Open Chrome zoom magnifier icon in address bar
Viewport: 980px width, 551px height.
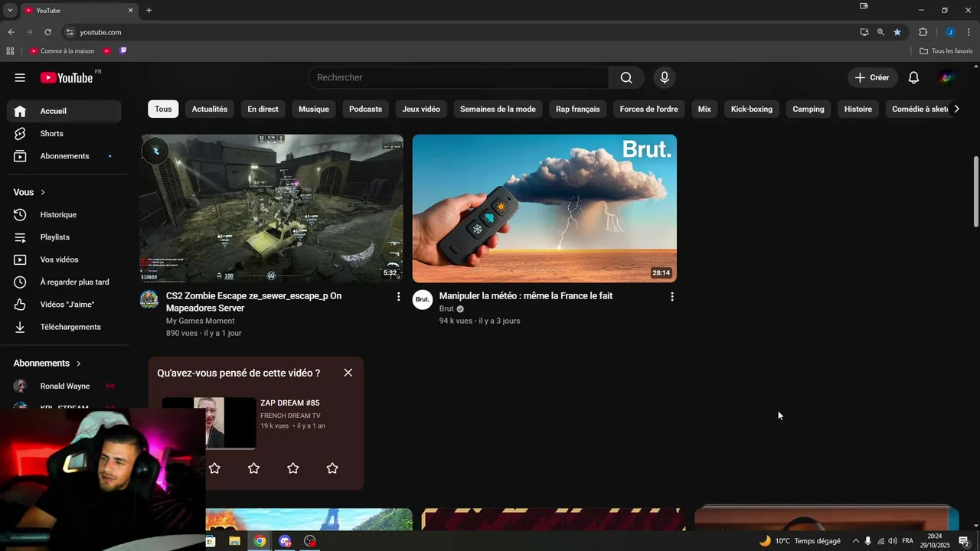point(880,32)
